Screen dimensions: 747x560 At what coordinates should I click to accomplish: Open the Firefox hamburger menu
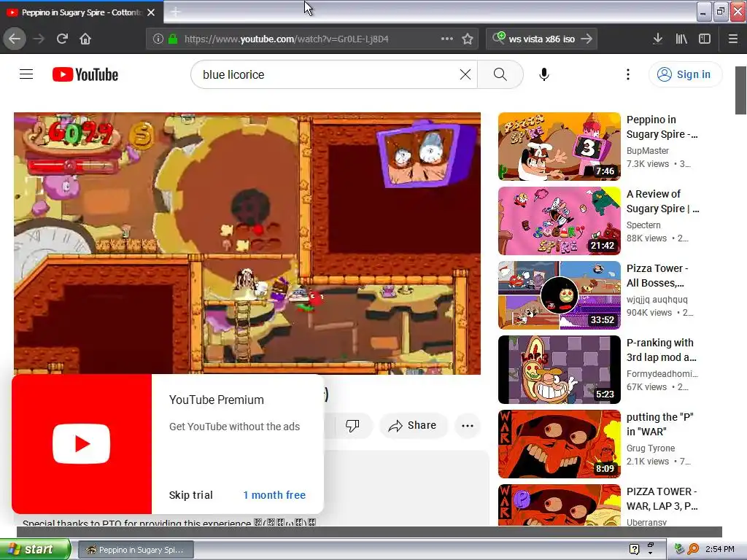732,39
